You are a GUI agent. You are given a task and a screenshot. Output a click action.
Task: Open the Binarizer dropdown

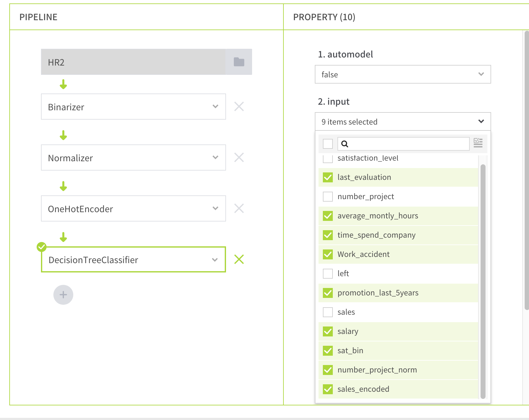click(x=133, y=107)
